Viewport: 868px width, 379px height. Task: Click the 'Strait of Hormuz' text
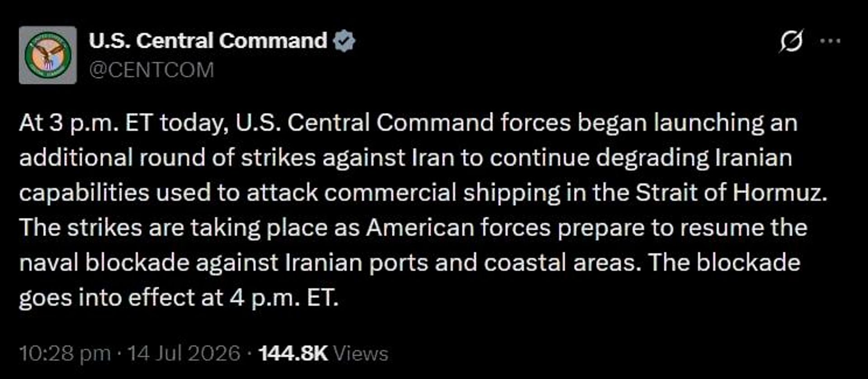[x=731, y=193]
